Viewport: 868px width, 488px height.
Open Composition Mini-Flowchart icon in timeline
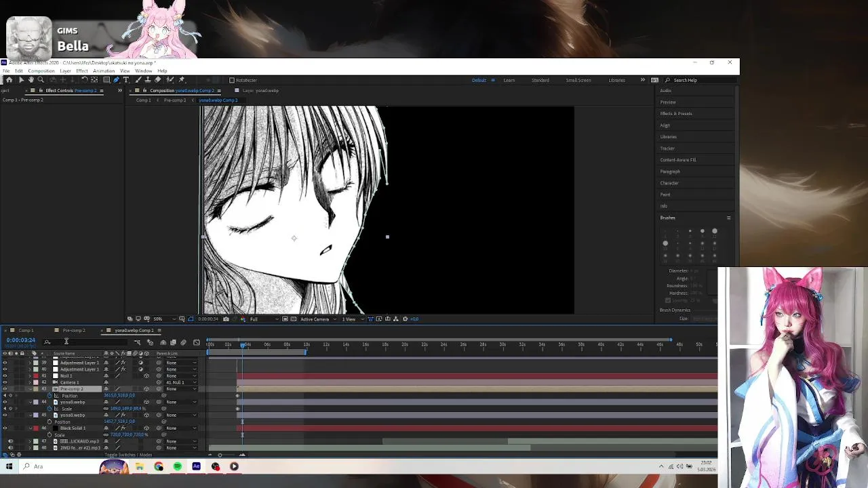tap(137, 342)
